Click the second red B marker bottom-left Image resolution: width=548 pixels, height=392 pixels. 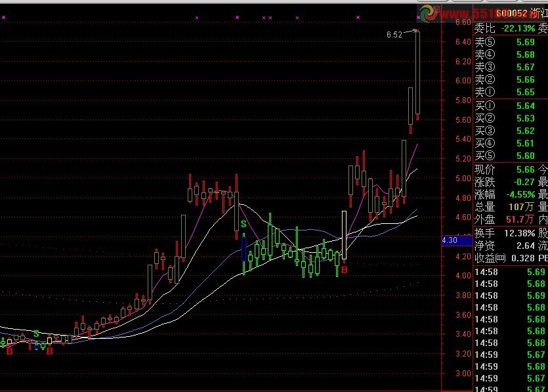pyautogui.click(x=50, y=351)
